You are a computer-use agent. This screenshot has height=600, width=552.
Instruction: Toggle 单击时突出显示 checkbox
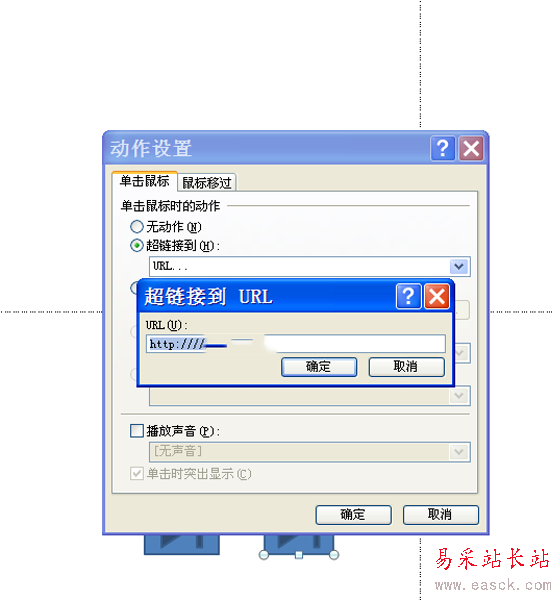click(x=137, y=473)
